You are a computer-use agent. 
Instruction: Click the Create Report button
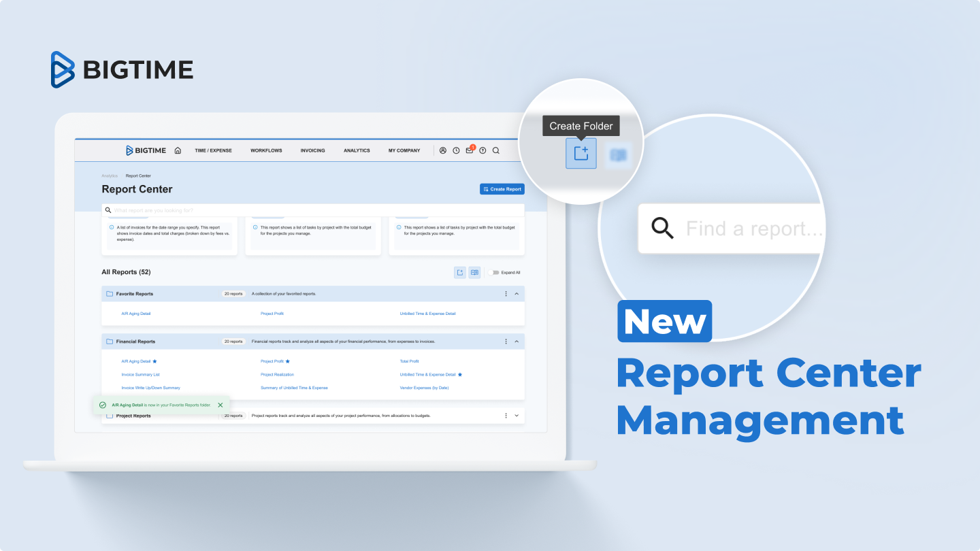[x=502, y=189]
